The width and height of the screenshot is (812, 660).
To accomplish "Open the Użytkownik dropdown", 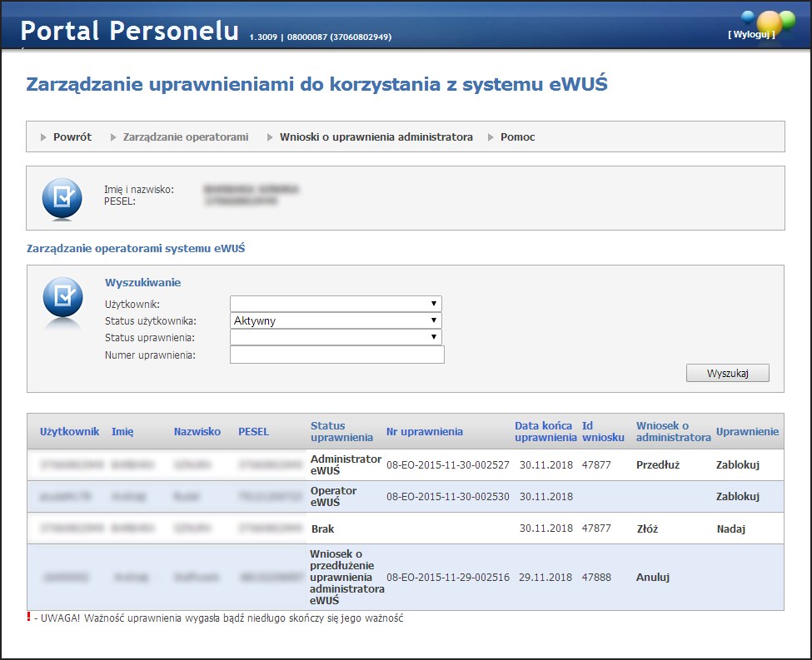I will coord(336,304).
